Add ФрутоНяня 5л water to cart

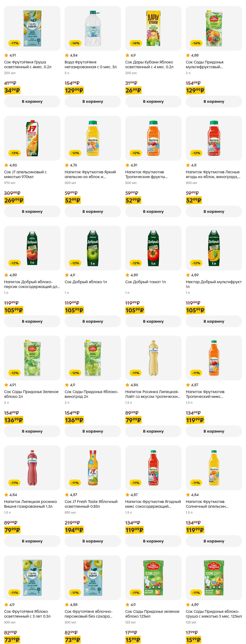pyautogui.click(x=93, y=102)
